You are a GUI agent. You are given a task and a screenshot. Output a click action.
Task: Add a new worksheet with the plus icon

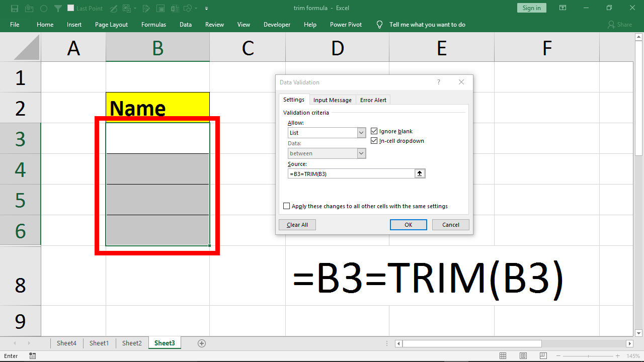pyautogui.click(x=202, y=343)
